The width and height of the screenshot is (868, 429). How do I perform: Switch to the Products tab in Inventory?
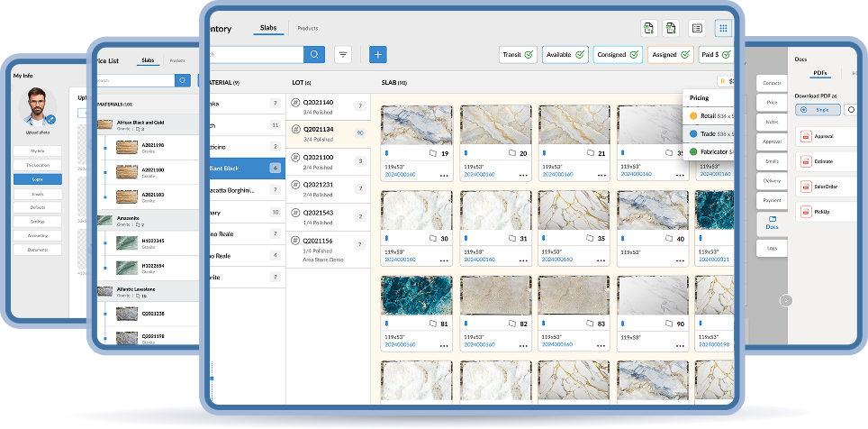click(x=307, y=28)
